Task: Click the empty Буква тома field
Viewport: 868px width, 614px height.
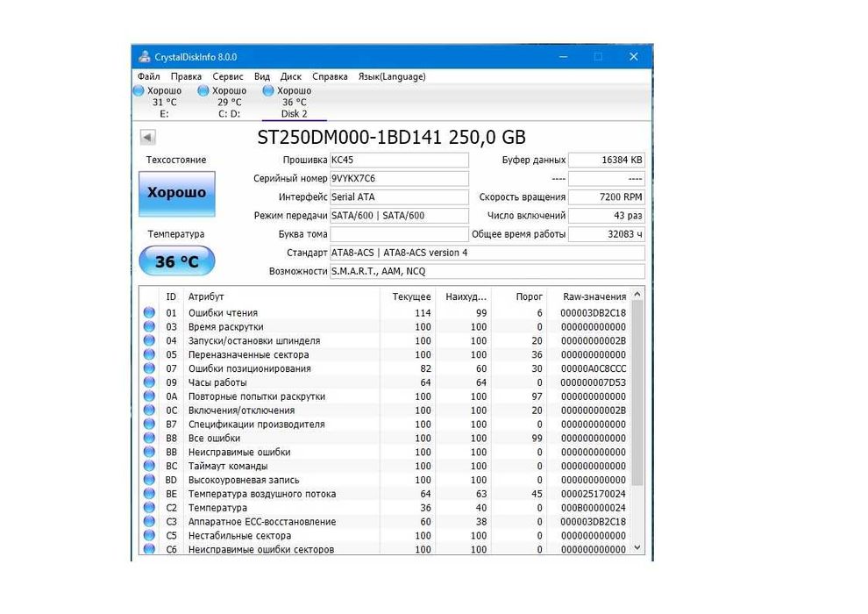Action: point(399,234)
